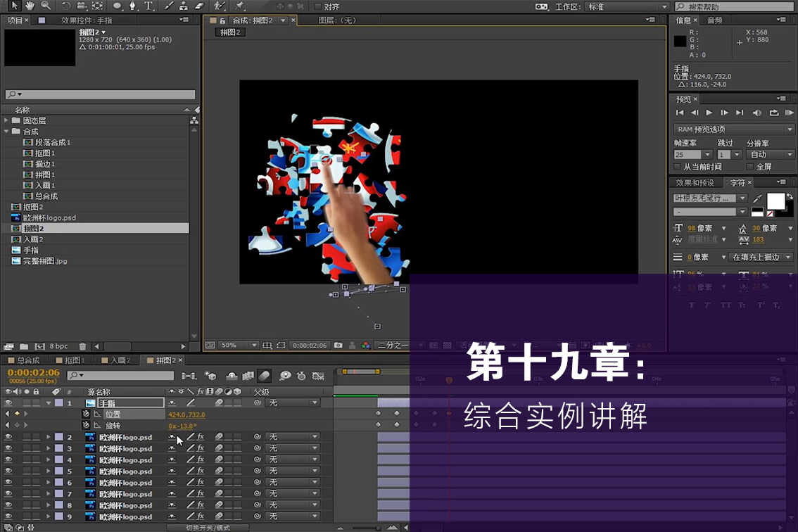Toggle the 旋转 property stopwatch
The image size is (798, 532).
(x=86, y=425)
